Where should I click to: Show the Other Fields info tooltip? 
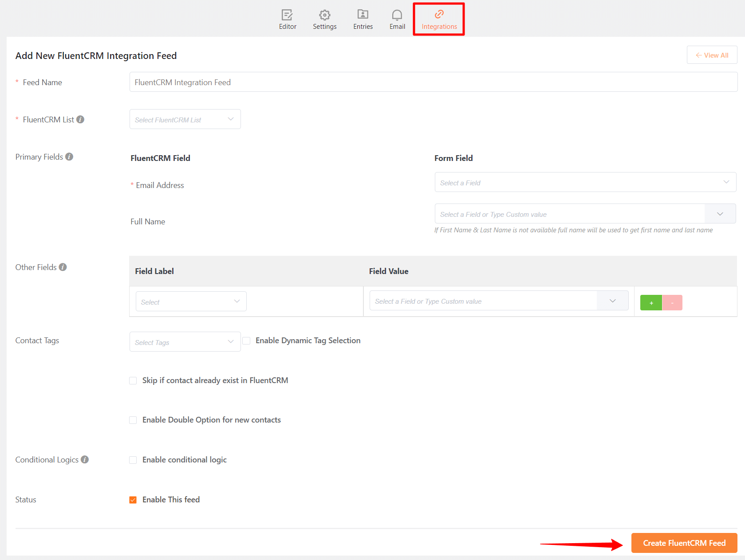63,267
